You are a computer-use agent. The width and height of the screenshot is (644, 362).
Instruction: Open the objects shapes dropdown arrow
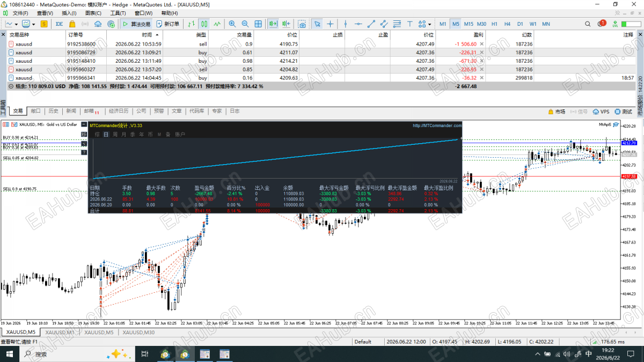click(429, 24)
